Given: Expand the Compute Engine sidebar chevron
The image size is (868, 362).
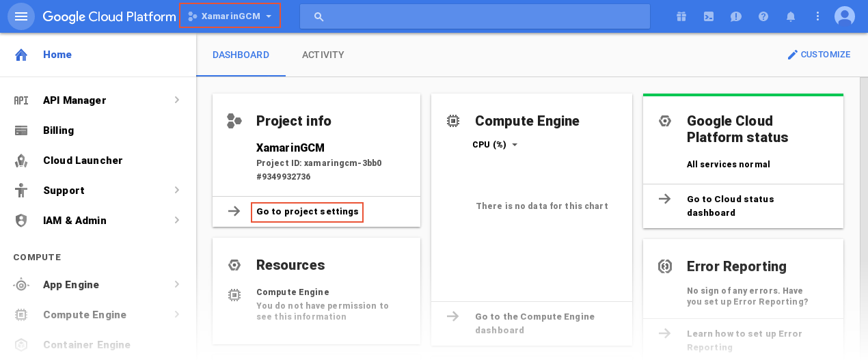Looking at the screenshot, I should click(x=177, y=315).
